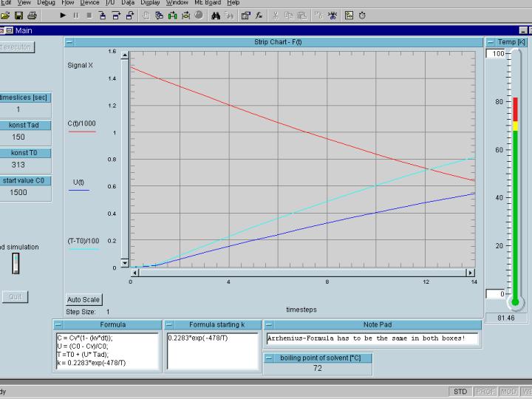
Task: Collapse the Temp [K] panel
Action: [x=490, y=42]
